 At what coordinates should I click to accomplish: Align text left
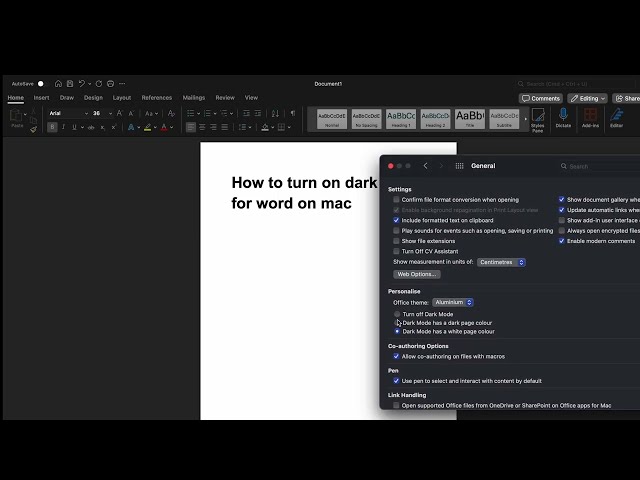pos(191,127)
